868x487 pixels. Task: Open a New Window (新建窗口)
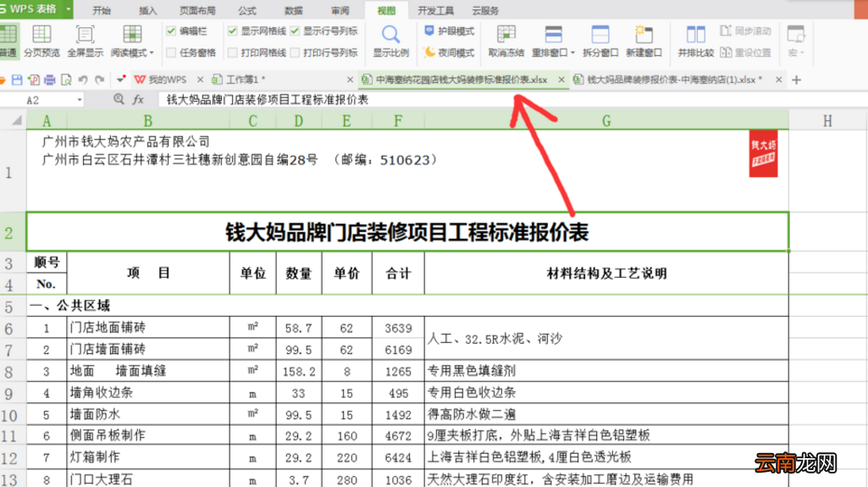(644, 41)
